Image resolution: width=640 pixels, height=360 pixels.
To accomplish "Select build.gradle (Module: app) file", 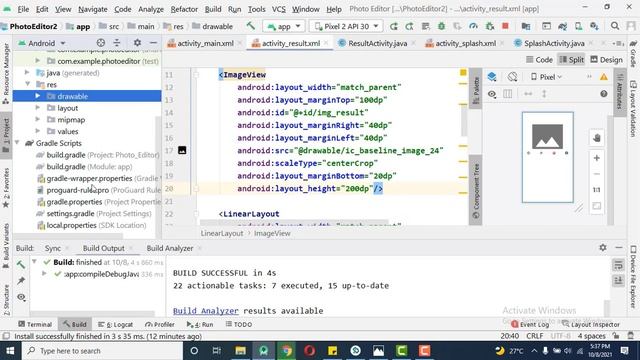I will click(x=89, y=167).
